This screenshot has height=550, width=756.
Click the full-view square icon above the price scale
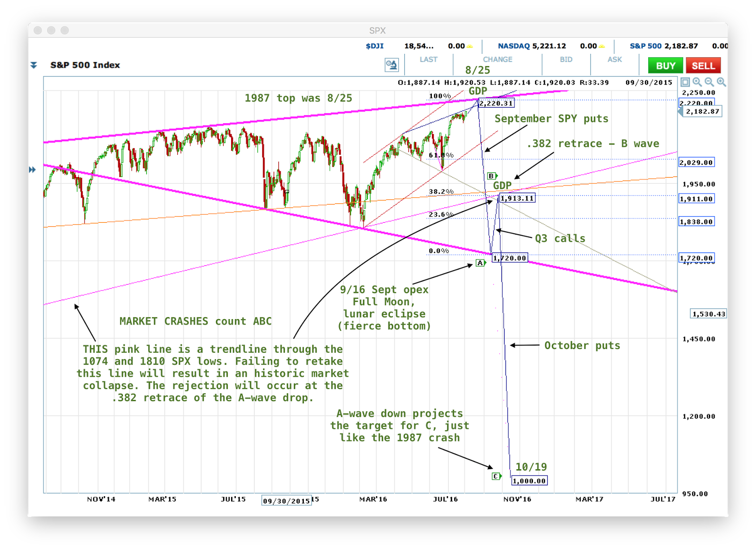(685, 82)
